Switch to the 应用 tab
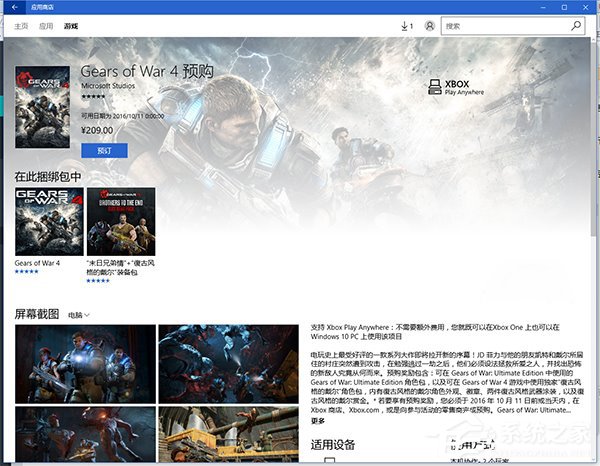The height and width of the screenshot is (466, 600). 46,26
